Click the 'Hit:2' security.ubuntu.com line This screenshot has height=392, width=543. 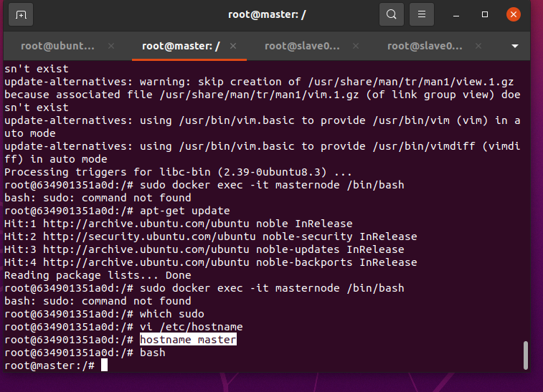(x=211, y=236)
